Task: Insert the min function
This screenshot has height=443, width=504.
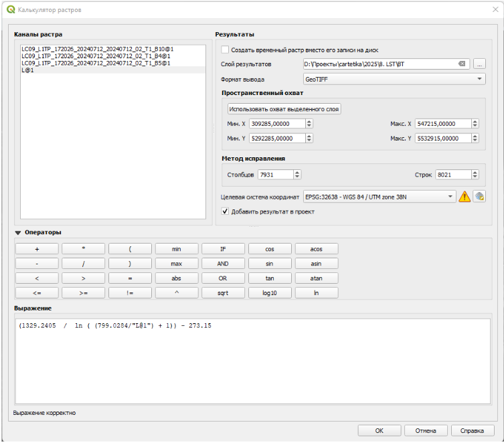Action: pyautogui.click(x=177, y=249)
